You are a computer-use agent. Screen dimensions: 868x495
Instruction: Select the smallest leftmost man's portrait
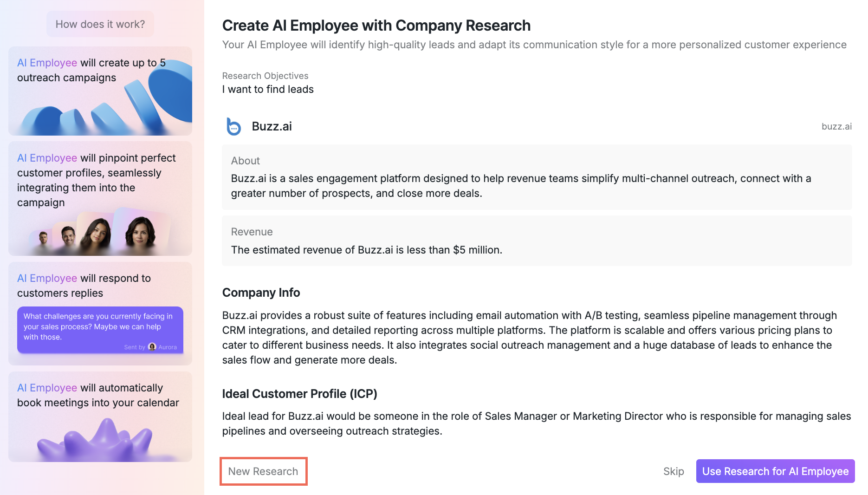[43, 239]
